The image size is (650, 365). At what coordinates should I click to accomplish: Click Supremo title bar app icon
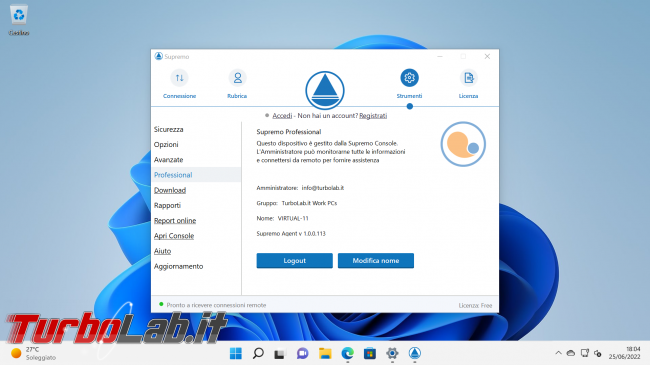(158, 56)
